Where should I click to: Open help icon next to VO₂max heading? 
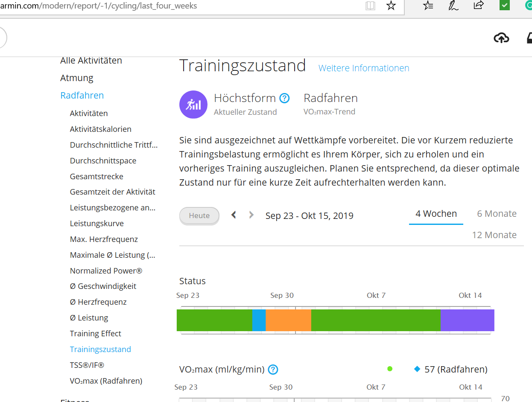(273, 370)
